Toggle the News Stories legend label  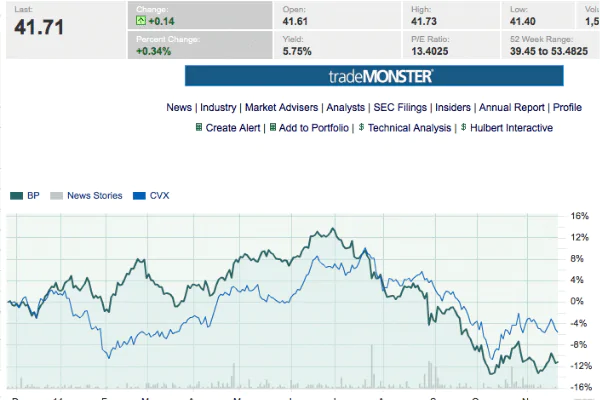[95, 196]
